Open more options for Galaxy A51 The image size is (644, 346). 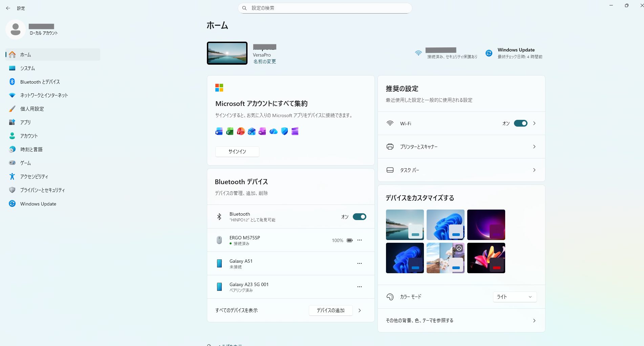click(x=359, y=263)
